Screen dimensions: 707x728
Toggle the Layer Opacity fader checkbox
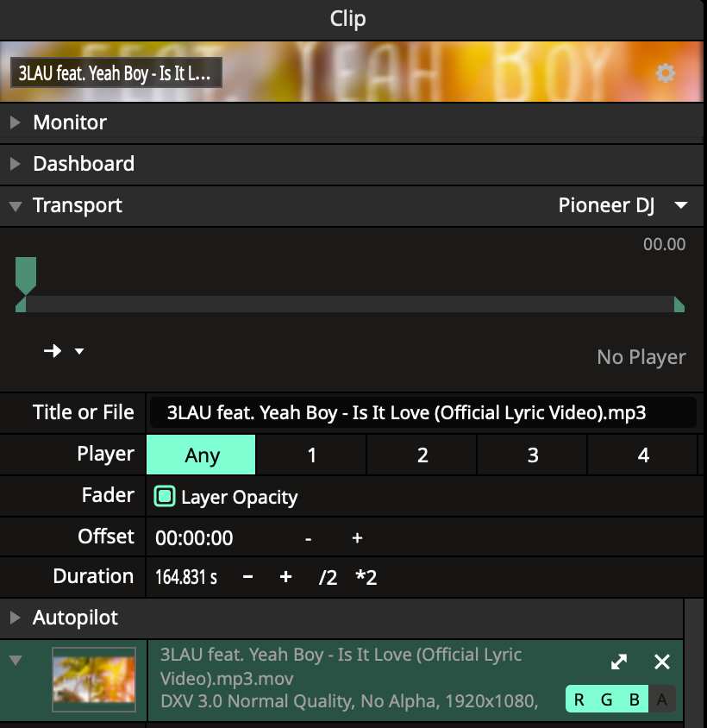pos(165,497)
